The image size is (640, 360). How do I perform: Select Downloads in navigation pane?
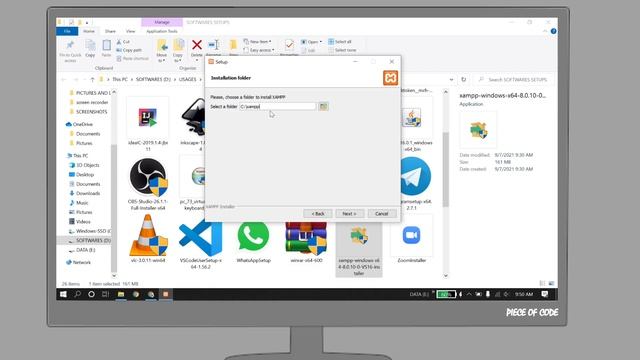pos(85,193)
